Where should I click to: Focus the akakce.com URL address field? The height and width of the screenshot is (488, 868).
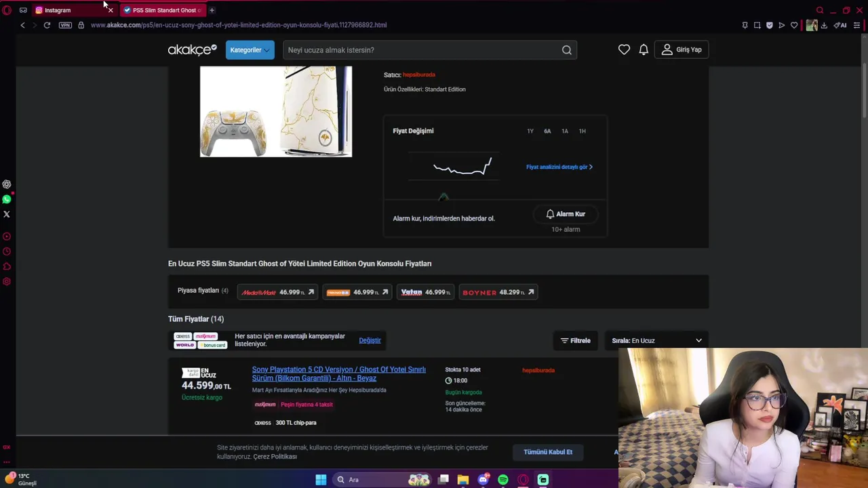pyautogui.click(x=239, y=25)
